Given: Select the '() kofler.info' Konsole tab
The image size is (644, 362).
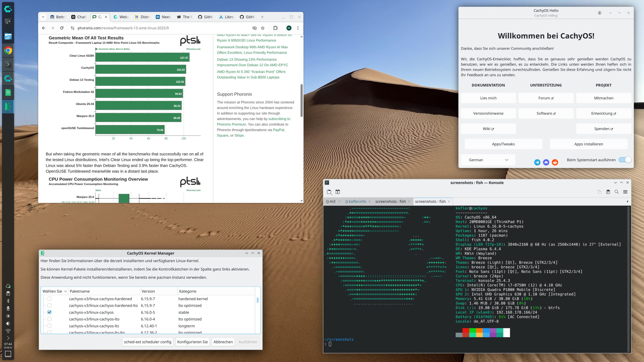Looking at the screenshot, I should coord(356,201).
